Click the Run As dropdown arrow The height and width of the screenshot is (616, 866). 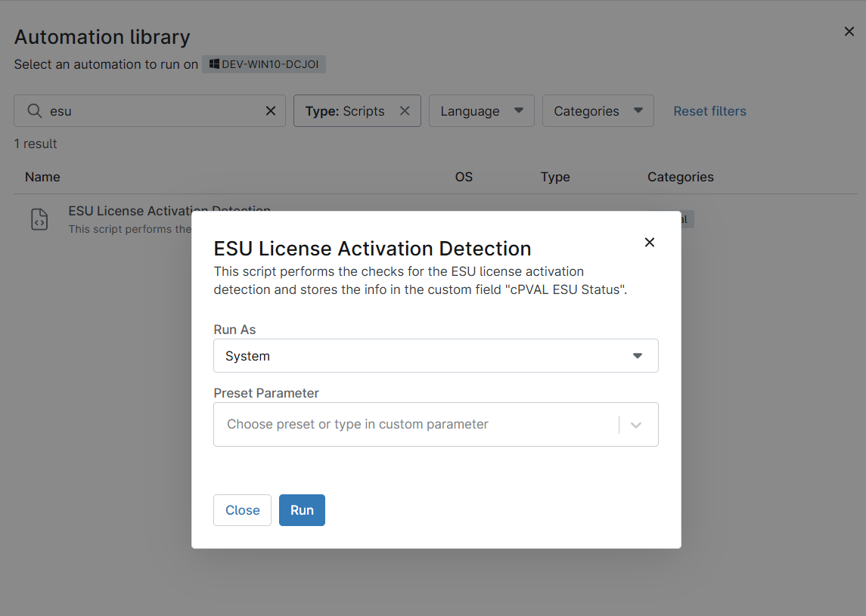(x=637, y=356)
